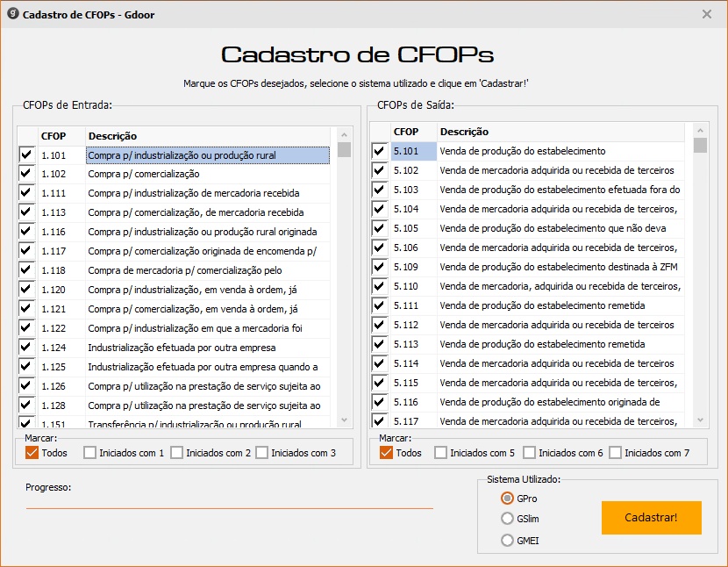Screen dimensions: 728x567
Task: Click the CFOP column header in Entrada list
Action: [x=61, y=136]
